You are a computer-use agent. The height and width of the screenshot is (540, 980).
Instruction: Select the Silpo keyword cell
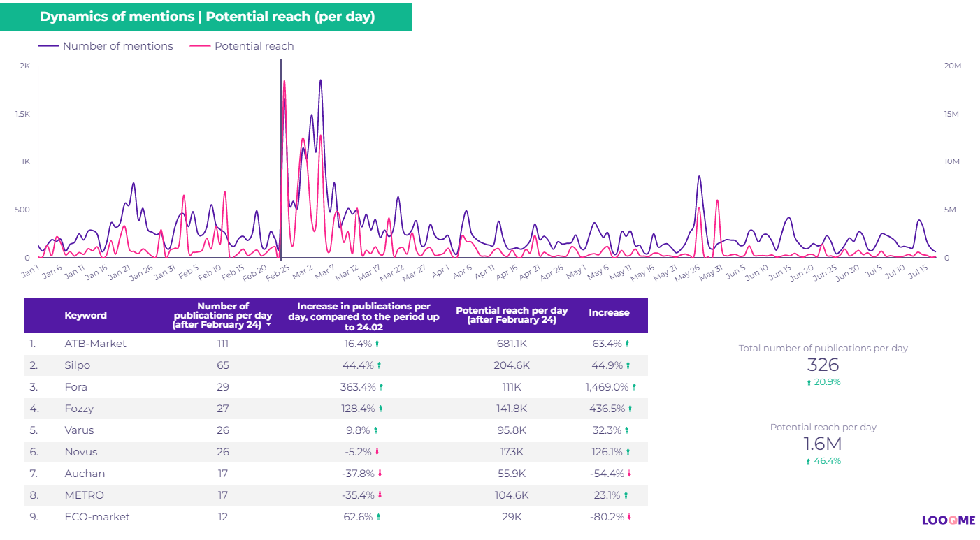click(x=77, y=365)
